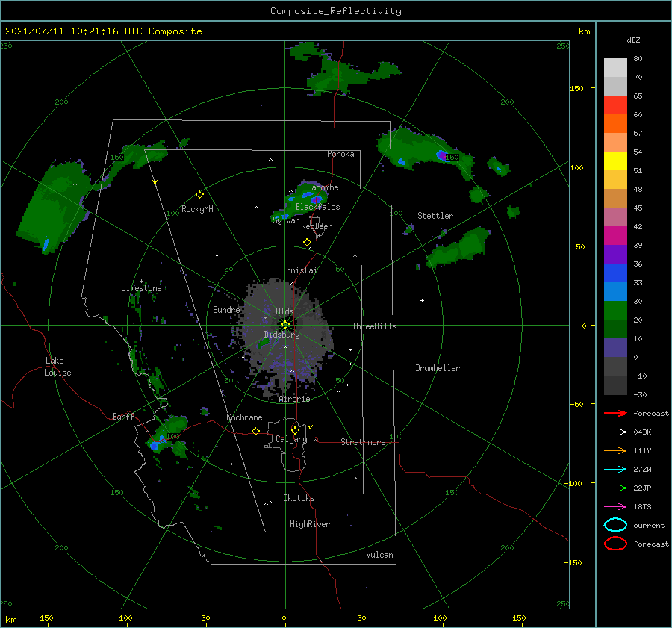Image resolution: width=672 pixels, height=628 pixels.
Task: Click the timestamp 2021/07/11 10:21:16 UTC Composite
Action: pos(103,31)
